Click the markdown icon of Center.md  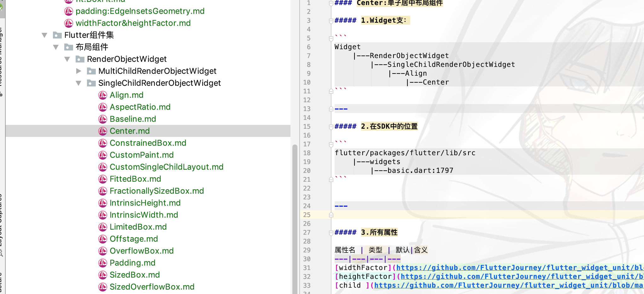click(103, 131)
